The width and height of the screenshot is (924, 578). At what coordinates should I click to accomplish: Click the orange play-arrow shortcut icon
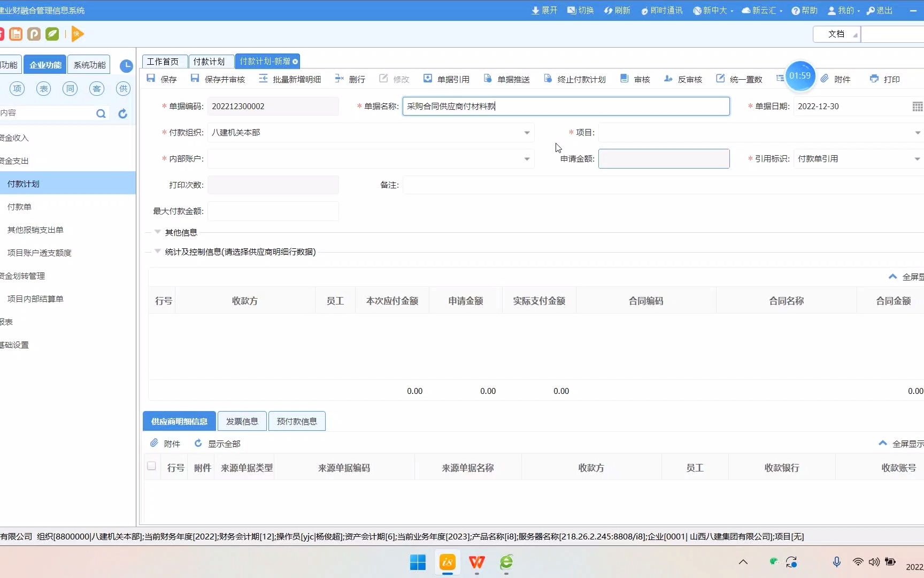77,34
